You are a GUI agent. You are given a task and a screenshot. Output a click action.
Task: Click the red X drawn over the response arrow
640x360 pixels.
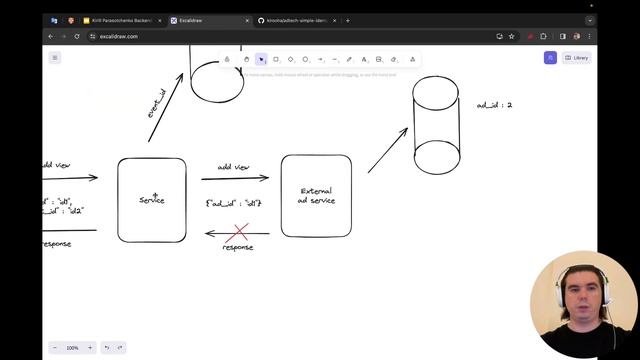237,233
